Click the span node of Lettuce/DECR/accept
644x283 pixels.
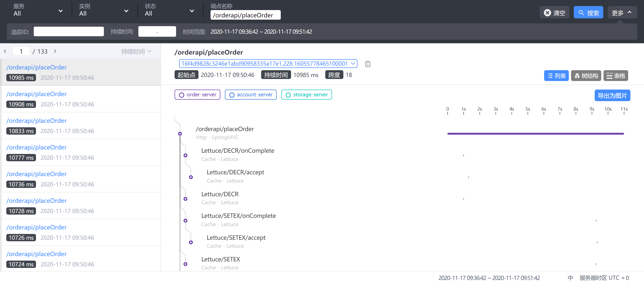coord(191,177)
